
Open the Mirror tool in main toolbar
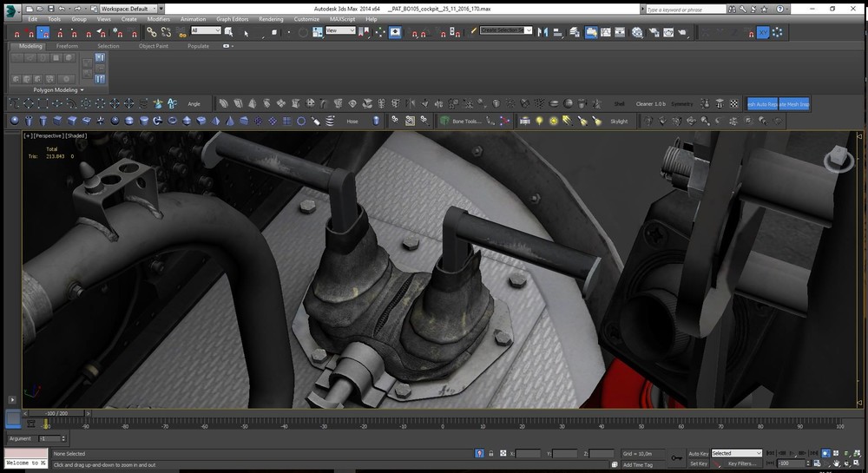[542, 32]
